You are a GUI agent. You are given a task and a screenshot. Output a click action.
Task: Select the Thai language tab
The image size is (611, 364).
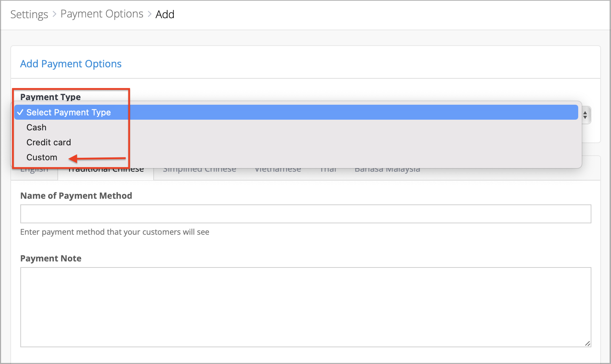pos(328,169)
